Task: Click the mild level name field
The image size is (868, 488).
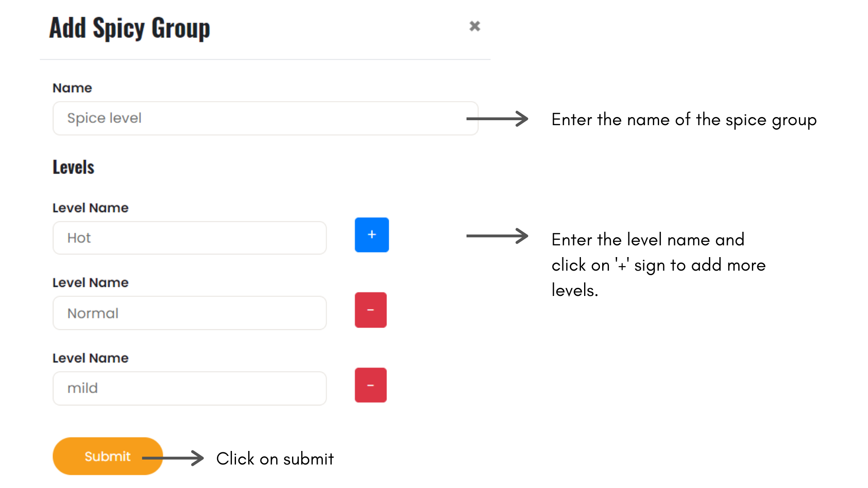Action: 189,388
